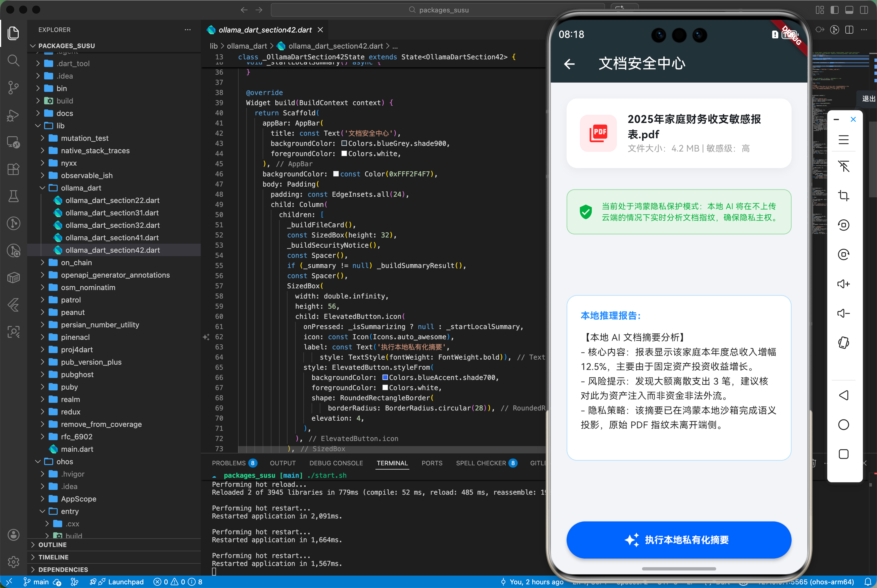This screenshot has height=588, width=877.
Task: Open customize layout button in title bar
Action: [x=820, y=10]
